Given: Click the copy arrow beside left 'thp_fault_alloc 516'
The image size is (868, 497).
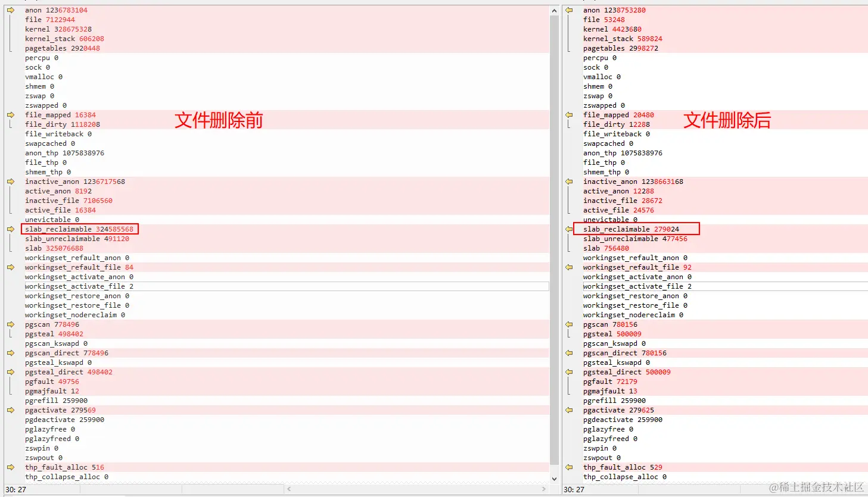Looking at the screenshot, I should 11,467.
